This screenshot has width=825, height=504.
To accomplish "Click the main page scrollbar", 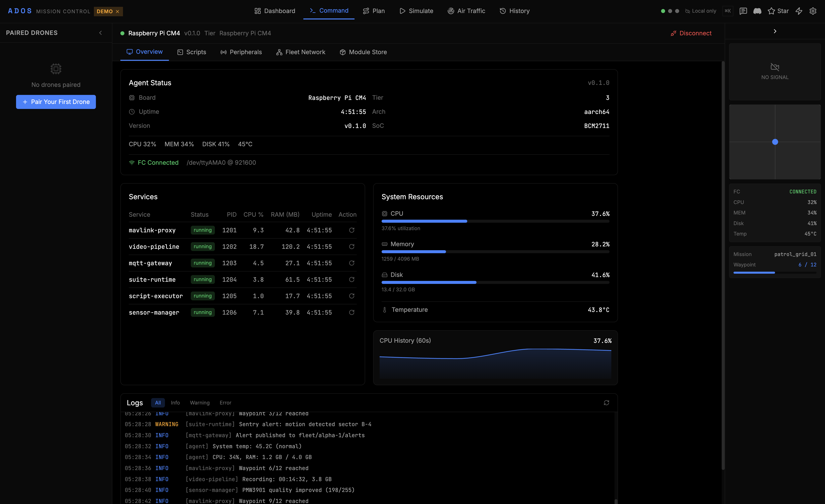I will [x=723, y=266].
